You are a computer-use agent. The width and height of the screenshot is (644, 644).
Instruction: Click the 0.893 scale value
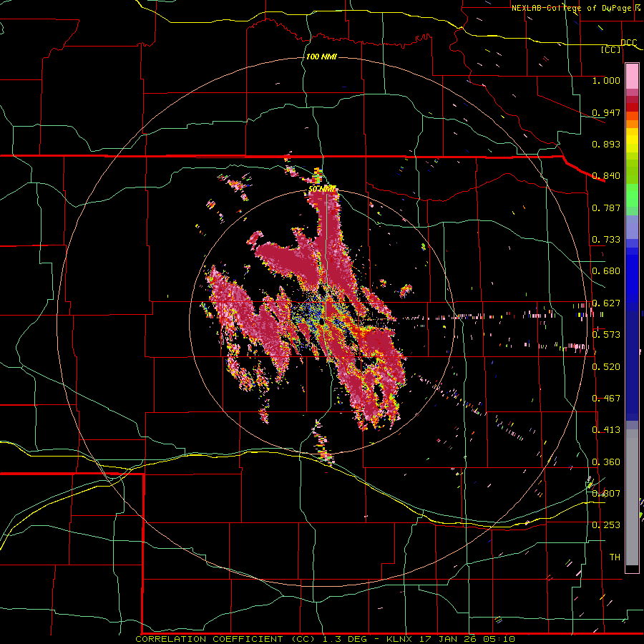point(606,144)
